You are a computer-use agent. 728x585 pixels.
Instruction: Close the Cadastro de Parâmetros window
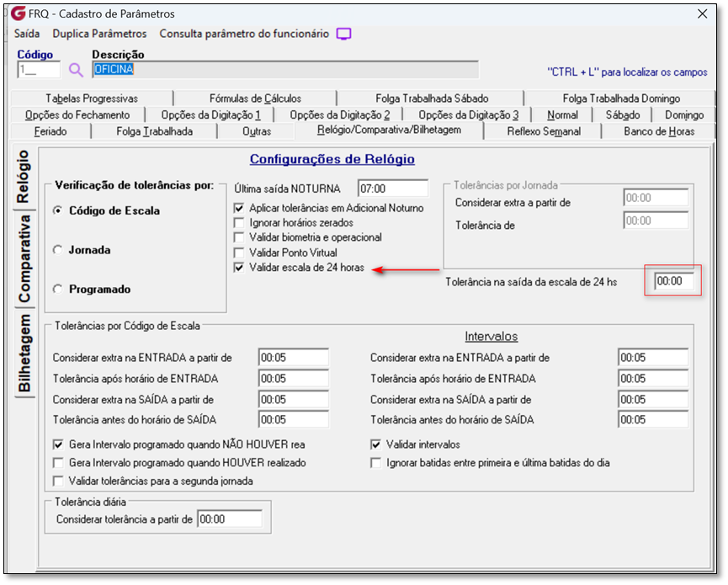(x=703, y=14)
